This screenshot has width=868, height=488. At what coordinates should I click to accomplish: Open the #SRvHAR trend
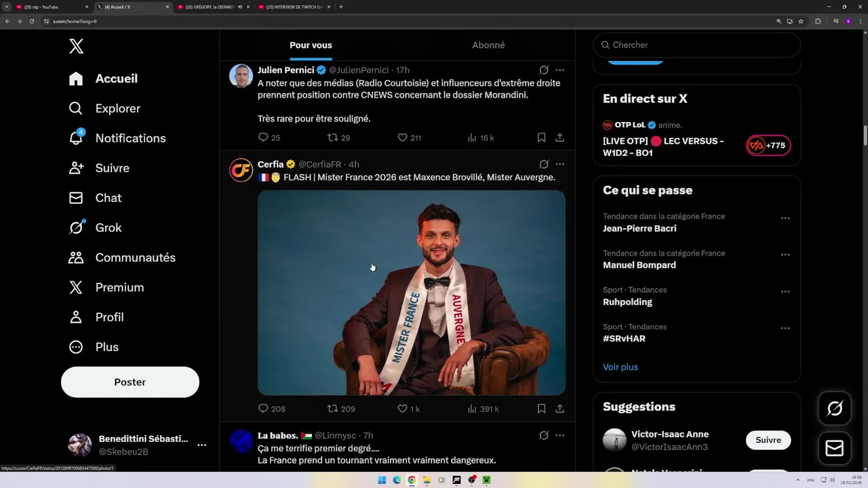[x=624, y=338]
